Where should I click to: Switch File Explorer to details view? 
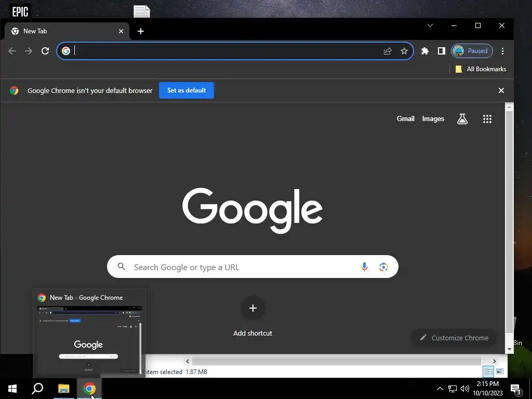pyautogui.click(x=488, y=371)
